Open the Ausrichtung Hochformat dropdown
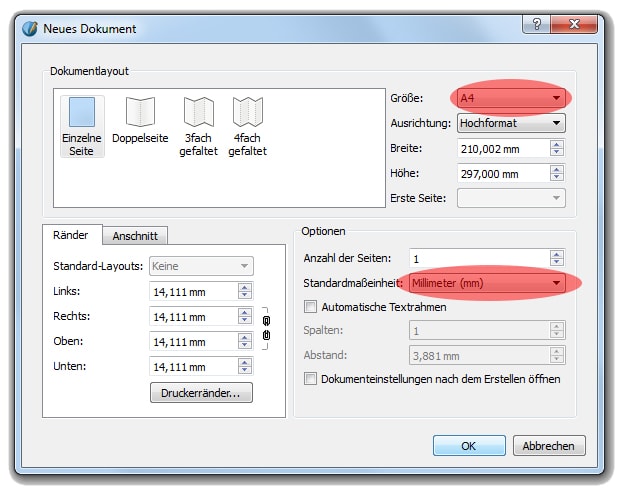This screenshot has width=620, height=491. 510,123
